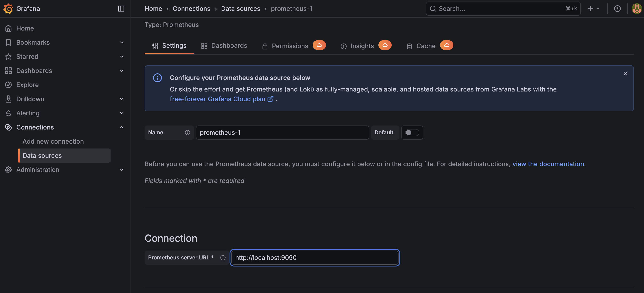Collapse the Connections section chevron

click(x=122, y=127)
